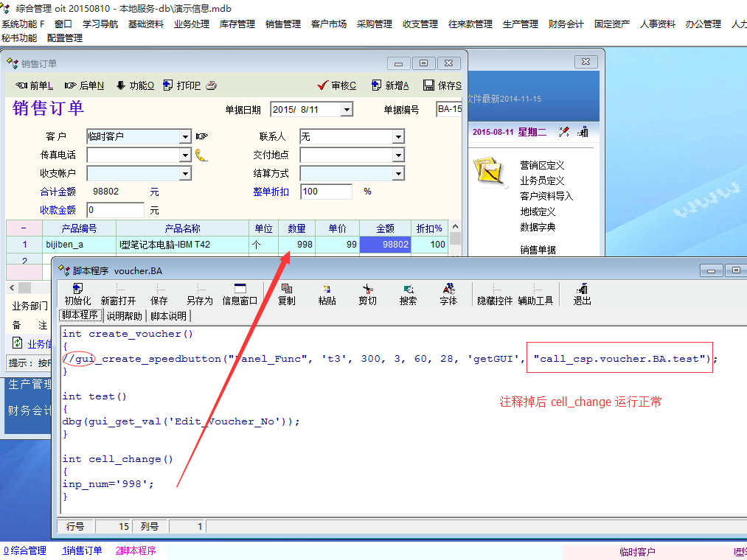Switch to the 说明帮助 tab

tap(125, 316)
